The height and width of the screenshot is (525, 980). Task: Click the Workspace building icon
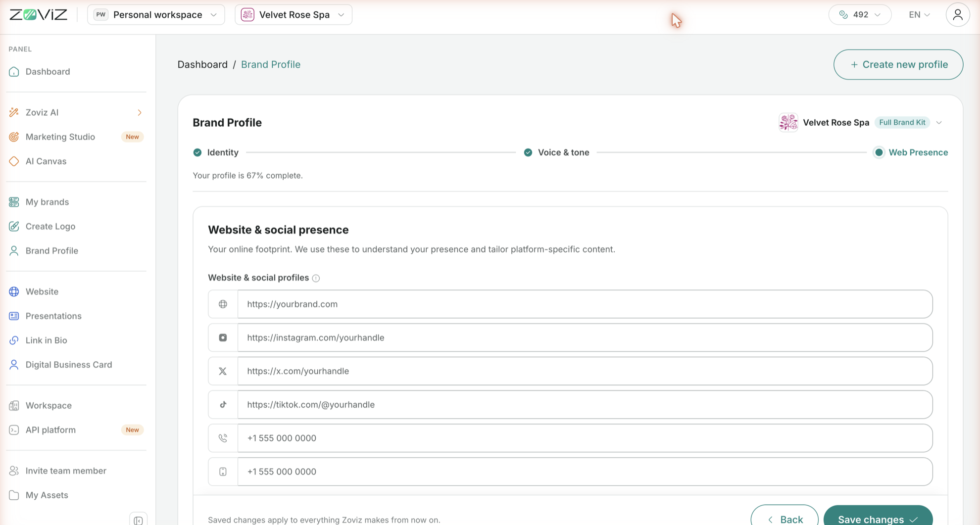coord(14,405)
